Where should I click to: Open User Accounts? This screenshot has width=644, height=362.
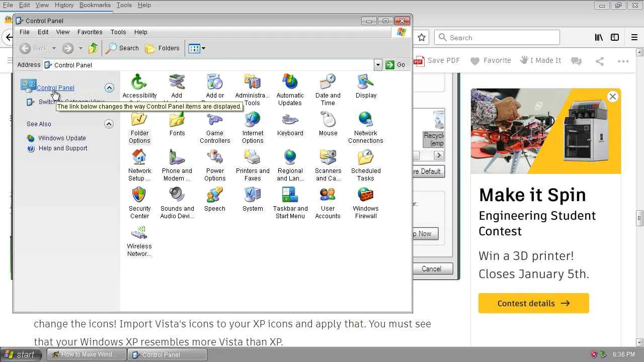click(328, 203)
